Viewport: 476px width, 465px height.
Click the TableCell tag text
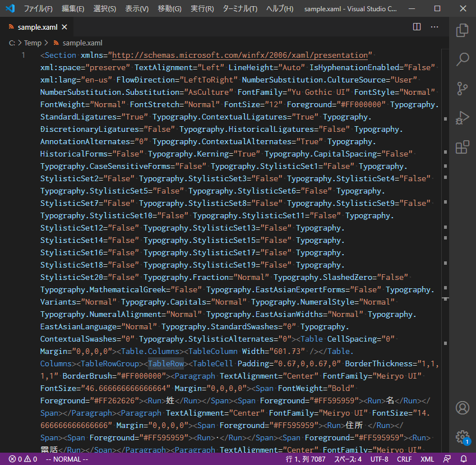[x=213, y=363]
